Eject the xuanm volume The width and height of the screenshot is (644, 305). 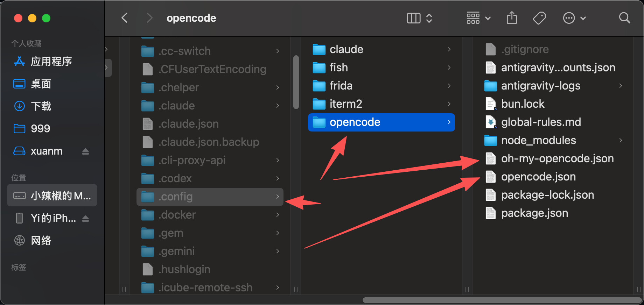pos(85,151)
